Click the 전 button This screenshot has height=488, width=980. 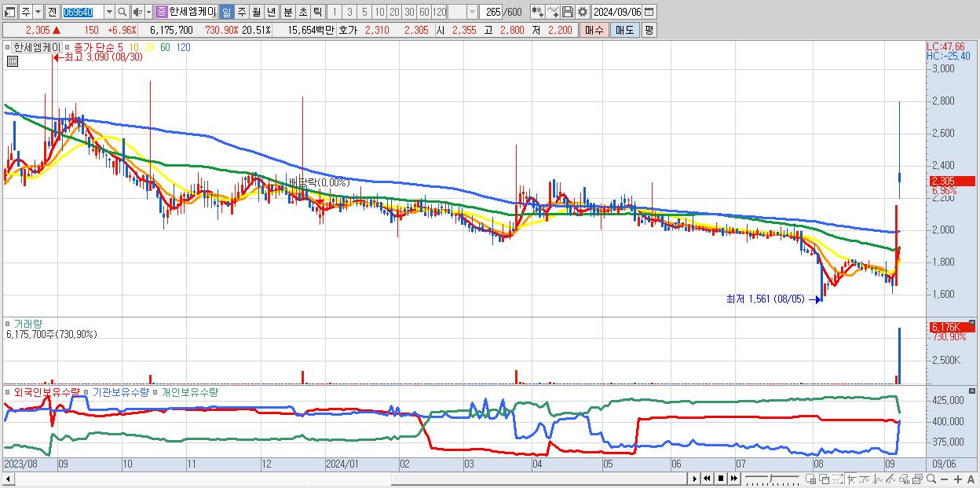51,12
